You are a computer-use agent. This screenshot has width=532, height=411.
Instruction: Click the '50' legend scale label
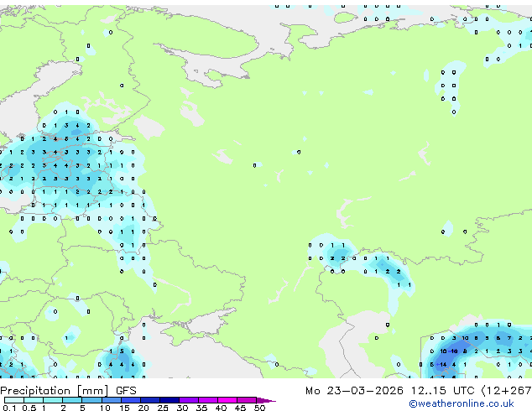tap(259, 408)
